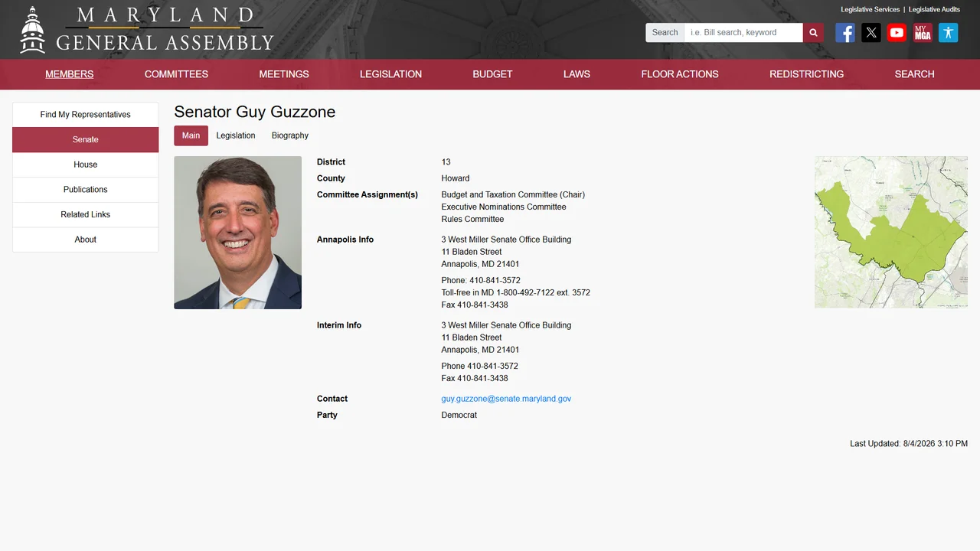Switch to the Biography tab
This screenshot has width=980, height=551.
coord(290,135)
